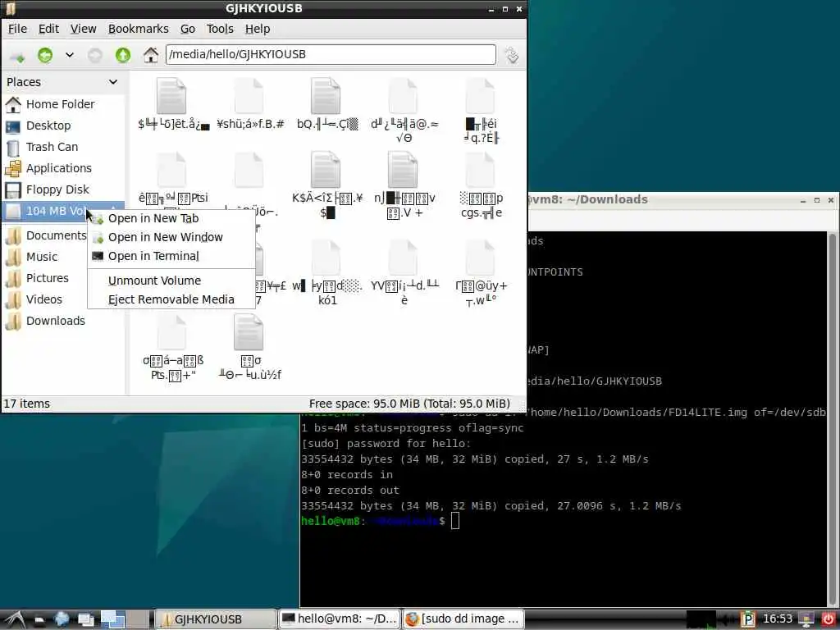Choose Open in New Window from context menu
This screenshot has height=630, width=840.
pyautogui.click(x=171, y=237)
